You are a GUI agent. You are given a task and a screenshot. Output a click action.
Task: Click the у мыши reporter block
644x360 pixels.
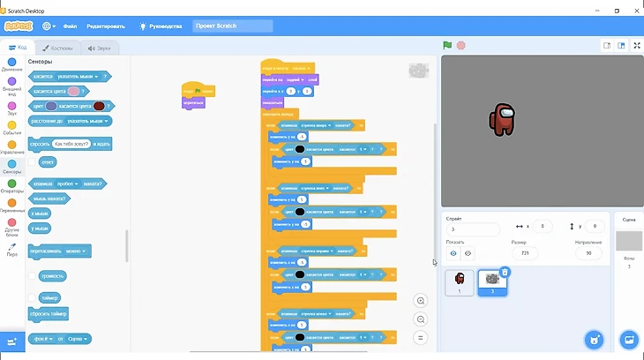tap(40, 228)
